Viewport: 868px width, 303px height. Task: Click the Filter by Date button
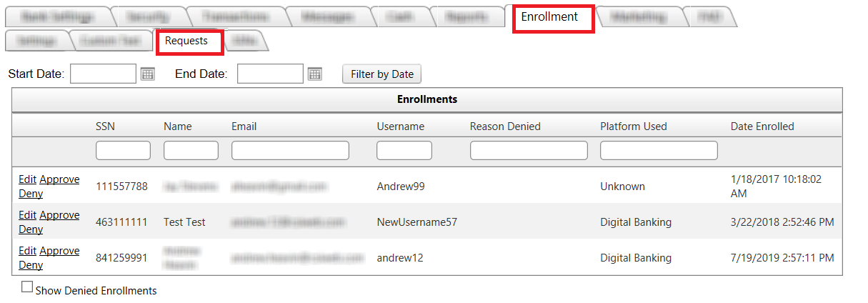(382, 74)
